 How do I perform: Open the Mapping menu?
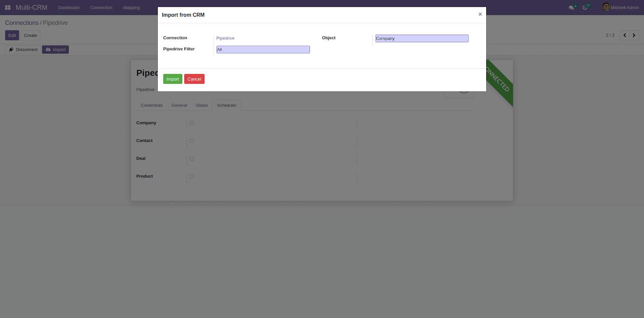coord(132,8)
